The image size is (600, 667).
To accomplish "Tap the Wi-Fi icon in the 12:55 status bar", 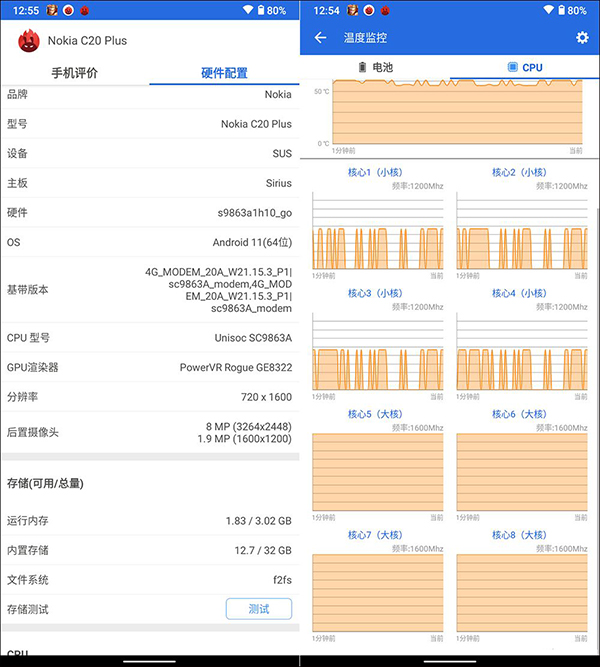I will [x=248, y=10].
